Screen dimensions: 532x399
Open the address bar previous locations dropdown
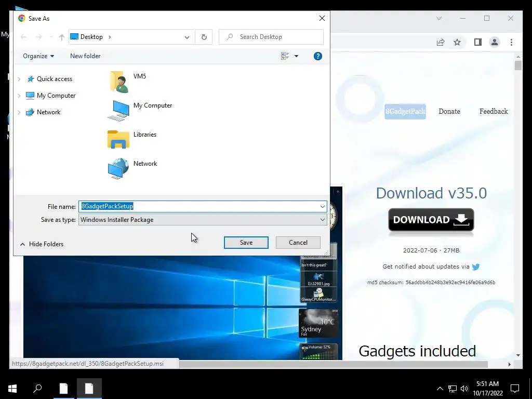click(187, 37)
